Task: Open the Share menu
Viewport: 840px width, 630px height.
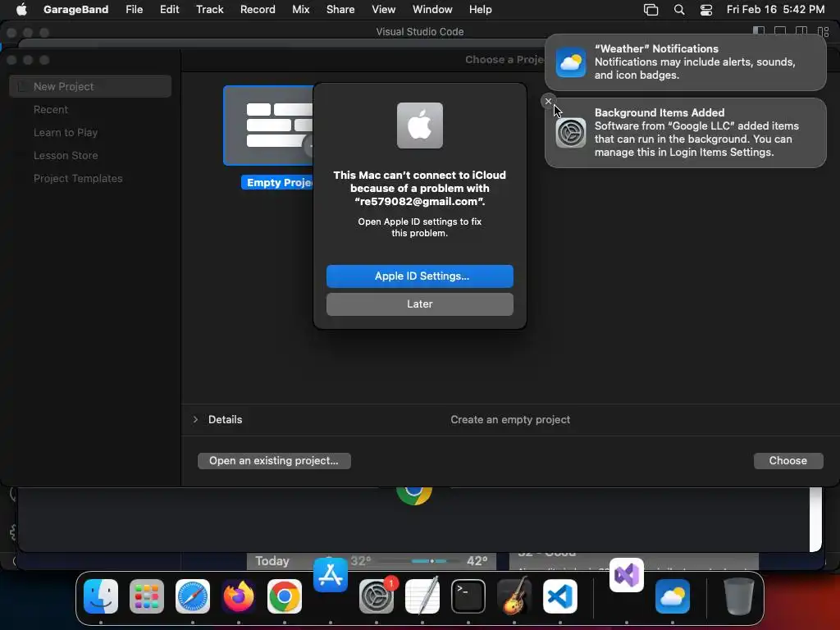Action: (340, 9)
